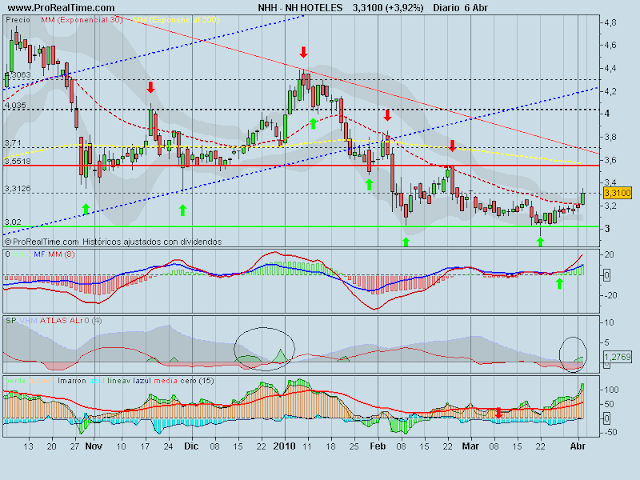640x480 pixels.
Task: Select the red MM (Exponencial 30) legend label
Action: [82, 20]
